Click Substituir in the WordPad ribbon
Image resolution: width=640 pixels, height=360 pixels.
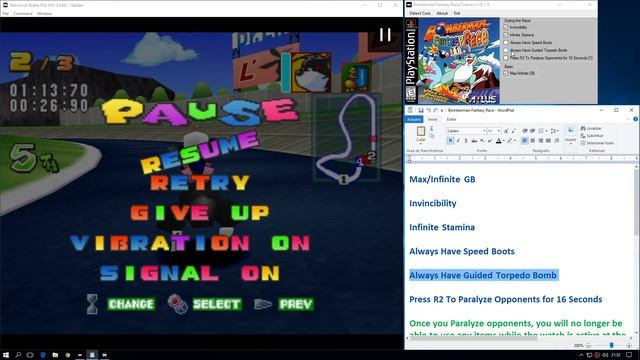coord(592,136)
